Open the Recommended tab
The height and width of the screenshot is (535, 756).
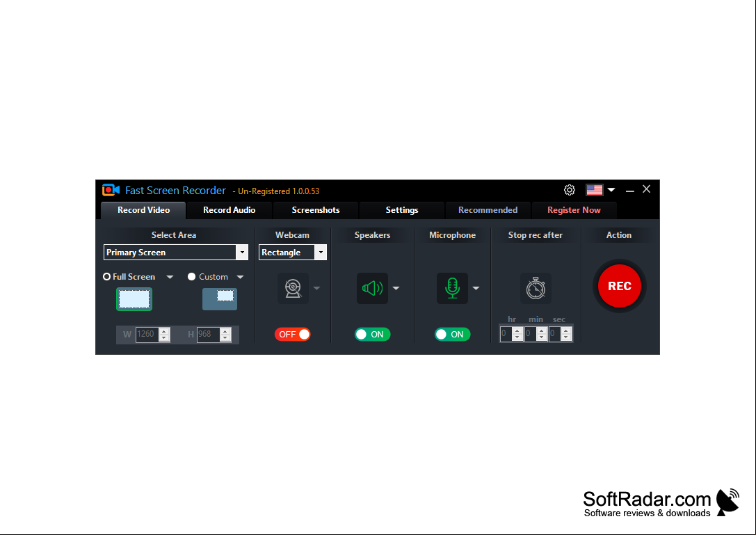click(488, 210)
